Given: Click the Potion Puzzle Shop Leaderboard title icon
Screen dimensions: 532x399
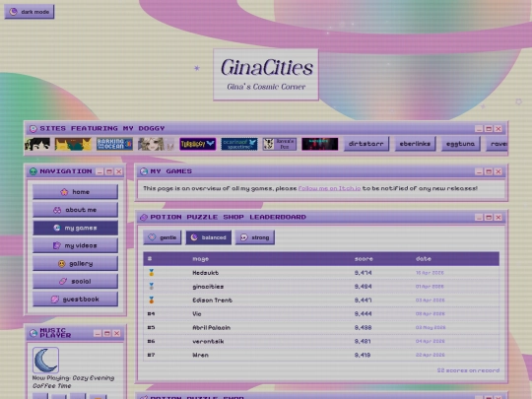Looking at the screenshot, I should [x=144, y=217].
